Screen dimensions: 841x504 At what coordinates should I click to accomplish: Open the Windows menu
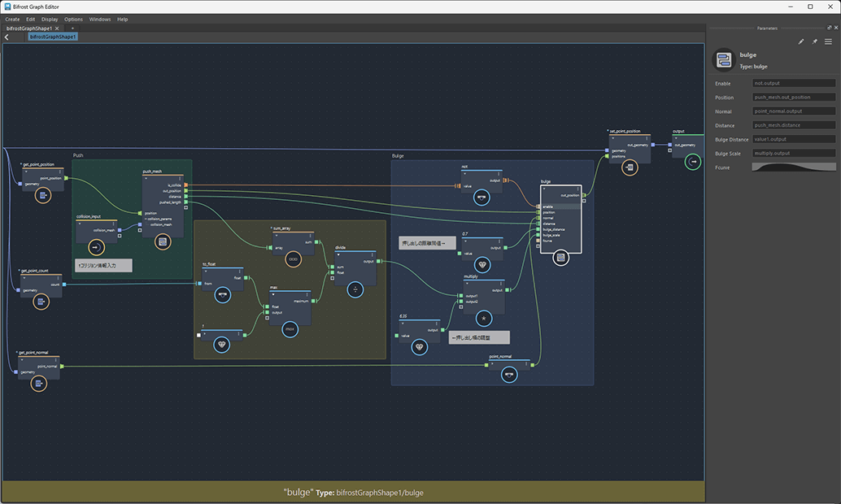(x=100, y=20)
